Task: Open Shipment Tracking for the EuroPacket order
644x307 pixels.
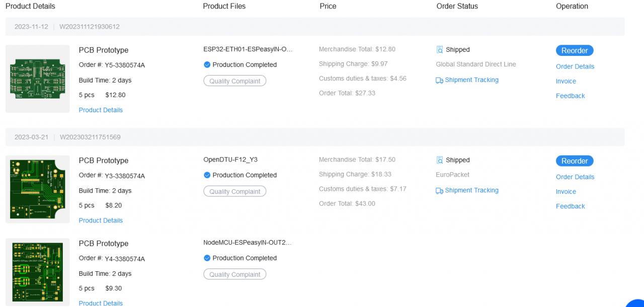Action: pos(471,190)
